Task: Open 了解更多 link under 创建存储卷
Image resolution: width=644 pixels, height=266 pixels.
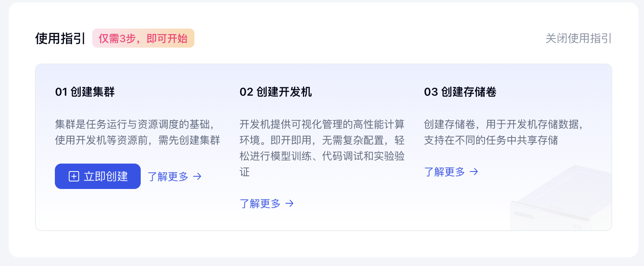Action: click(x=444, y=172)
